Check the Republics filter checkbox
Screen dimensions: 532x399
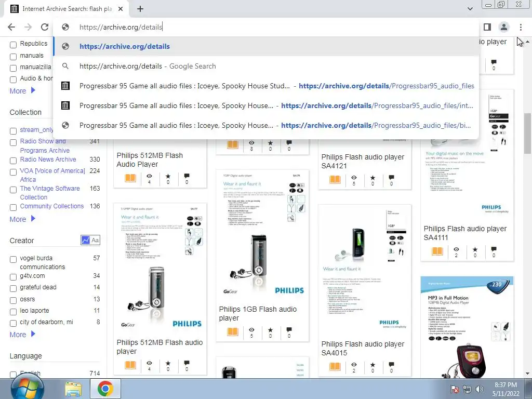13,45
